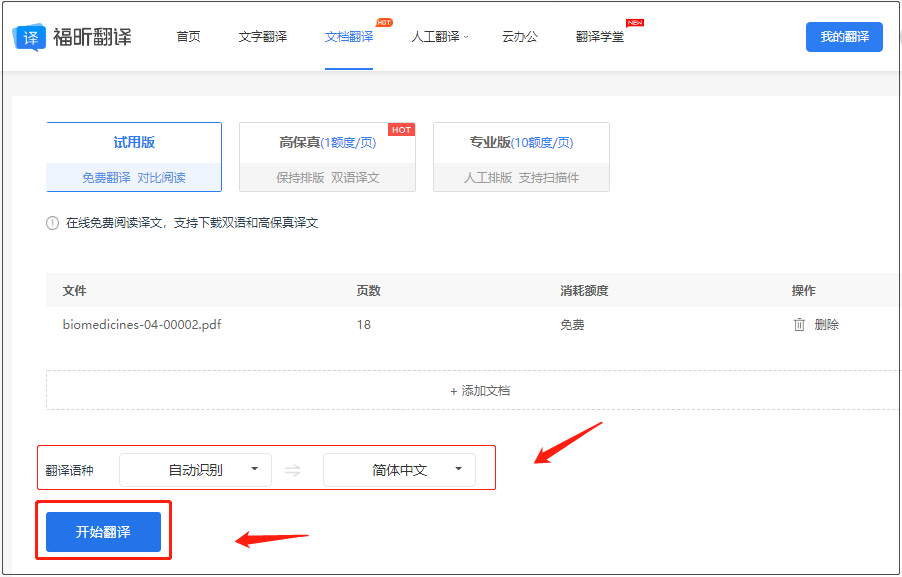Open the 首页 navigation item
The width and height of the screenshot is (902, 577).
click(x=188, y=35)
